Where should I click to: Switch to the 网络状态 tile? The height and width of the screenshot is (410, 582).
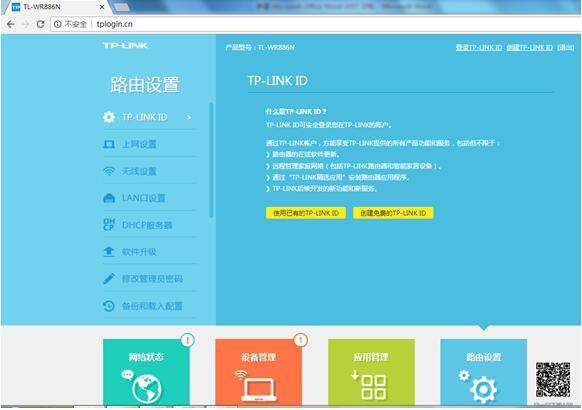[x=146, y=372]
